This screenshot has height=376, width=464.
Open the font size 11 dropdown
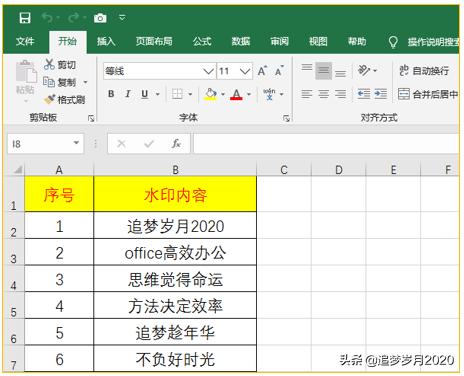point(245,71)
